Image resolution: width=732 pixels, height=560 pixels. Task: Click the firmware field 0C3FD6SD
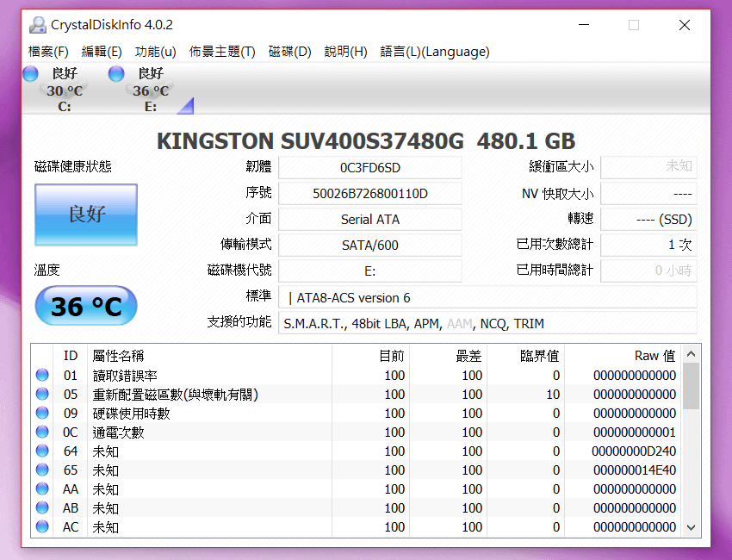click(370, 167)
